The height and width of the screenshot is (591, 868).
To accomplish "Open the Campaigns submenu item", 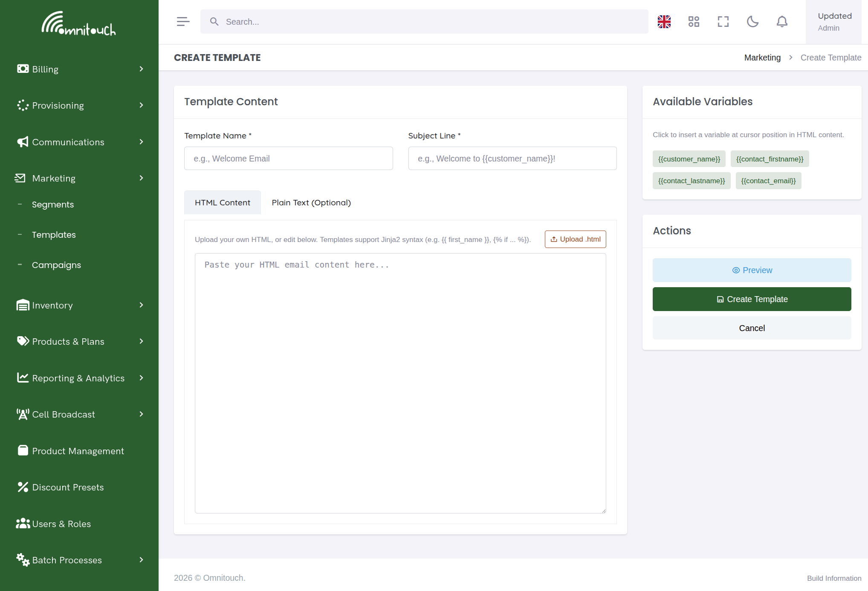I will (x=56, y=265).
